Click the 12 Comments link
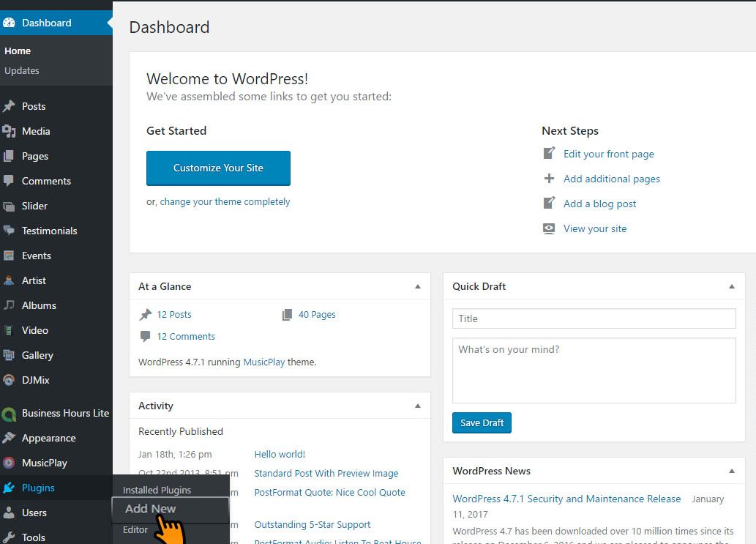 coord(186,336)
